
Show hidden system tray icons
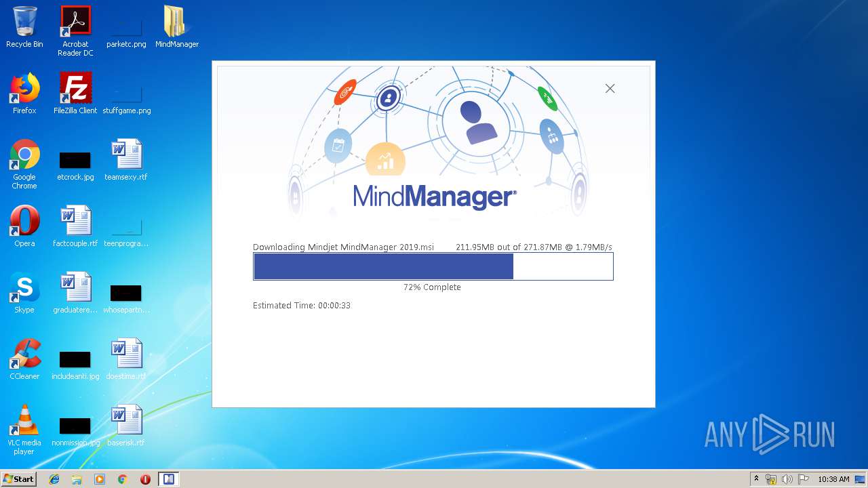tap(756, 479)
